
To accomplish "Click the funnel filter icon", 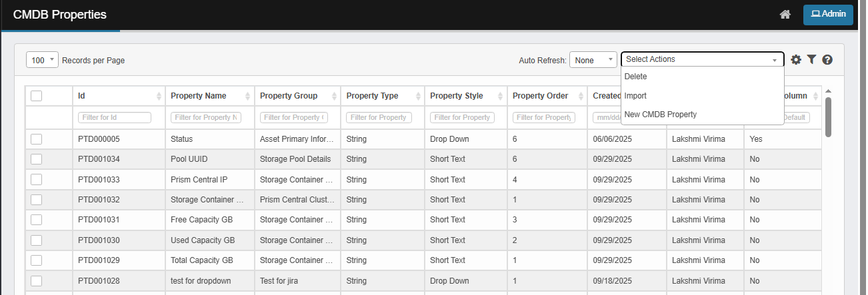I will tap(811, 60).
